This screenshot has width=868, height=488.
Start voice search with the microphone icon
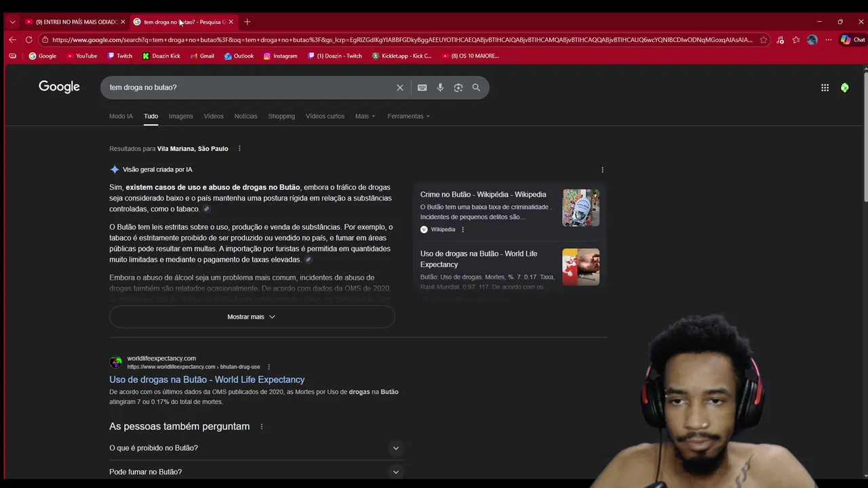click(x=440, y=87)
